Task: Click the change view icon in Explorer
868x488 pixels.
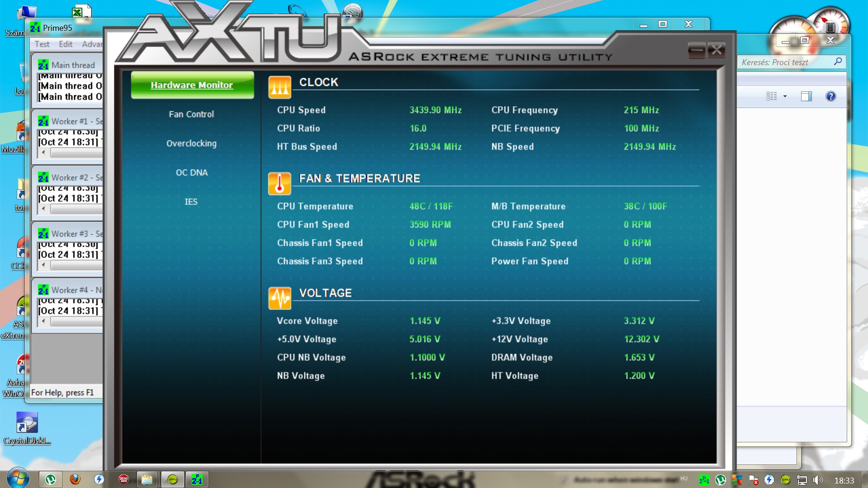Action: pos(771,96)
